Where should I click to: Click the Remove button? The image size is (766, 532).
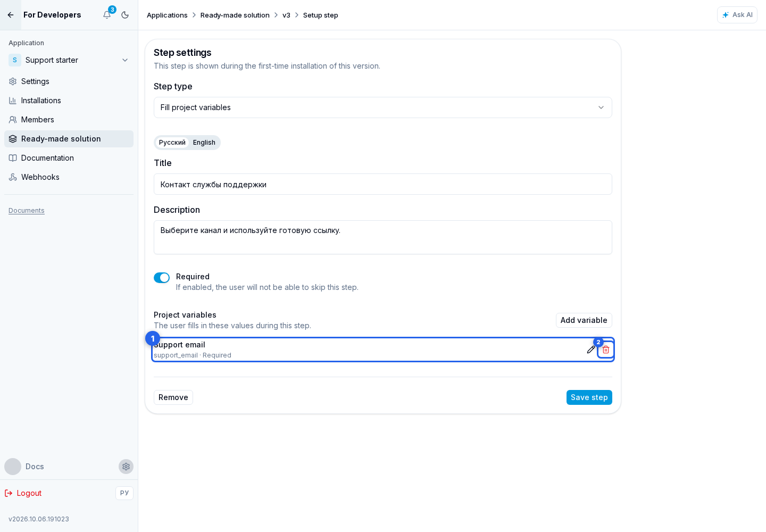click(173, 397)
